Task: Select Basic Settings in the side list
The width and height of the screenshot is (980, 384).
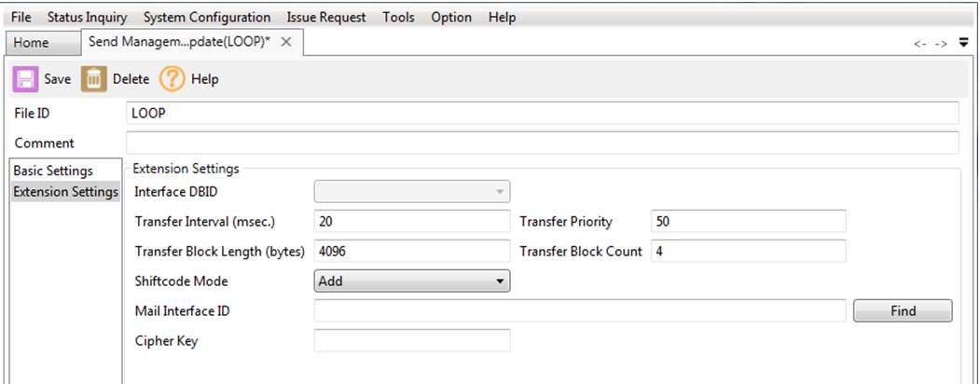Action: pos(53,171)
